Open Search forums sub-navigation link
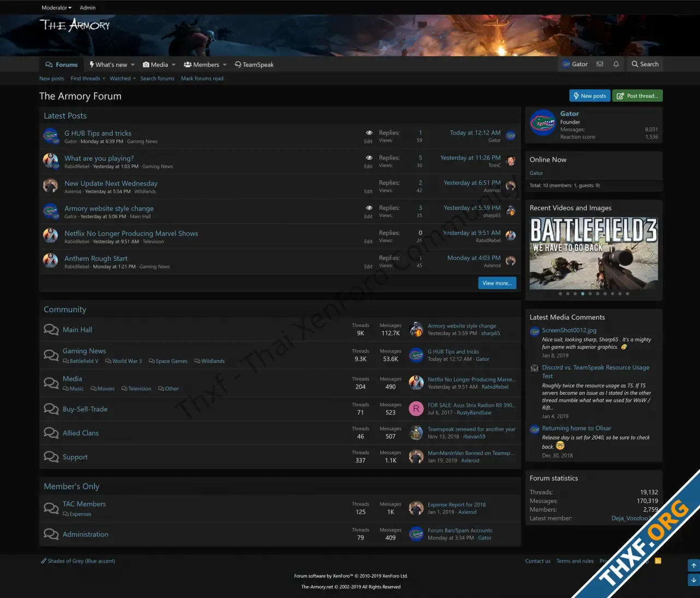This screenshot has width=700, height=598. 157,79
